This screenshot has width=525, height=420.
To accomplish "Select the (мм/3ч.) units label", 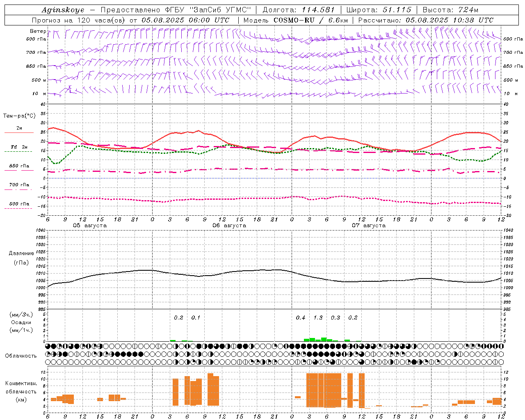I will click(21, 315).
